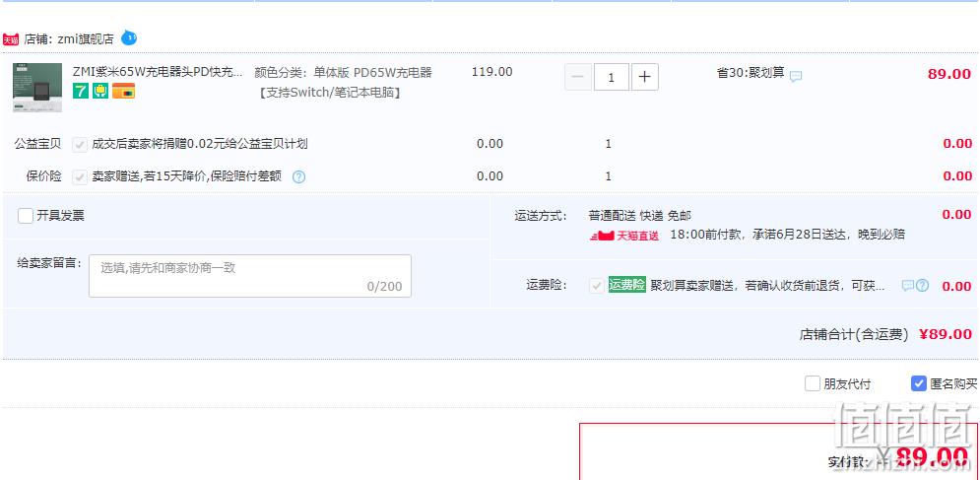
Task: Click the green 运费险 tag
Action: click(x=626, y=285)
